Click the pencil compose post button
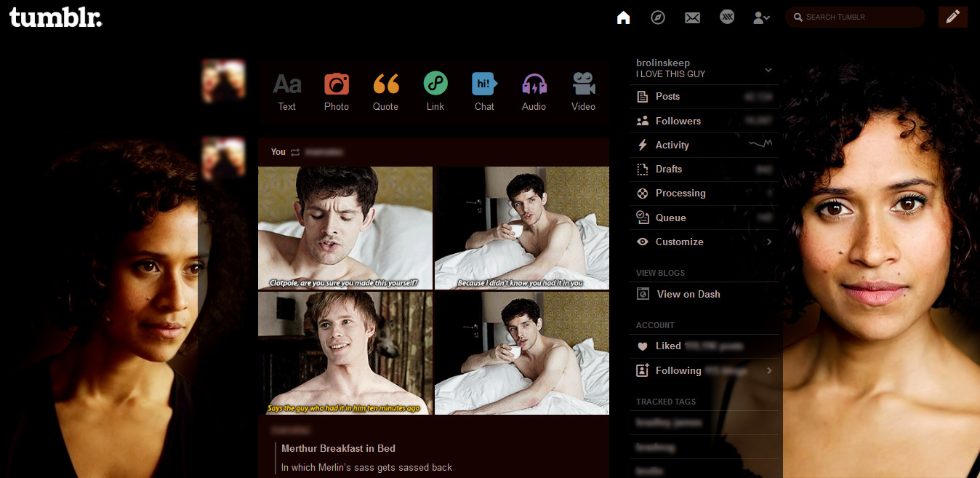 click(x=953, y=17)
